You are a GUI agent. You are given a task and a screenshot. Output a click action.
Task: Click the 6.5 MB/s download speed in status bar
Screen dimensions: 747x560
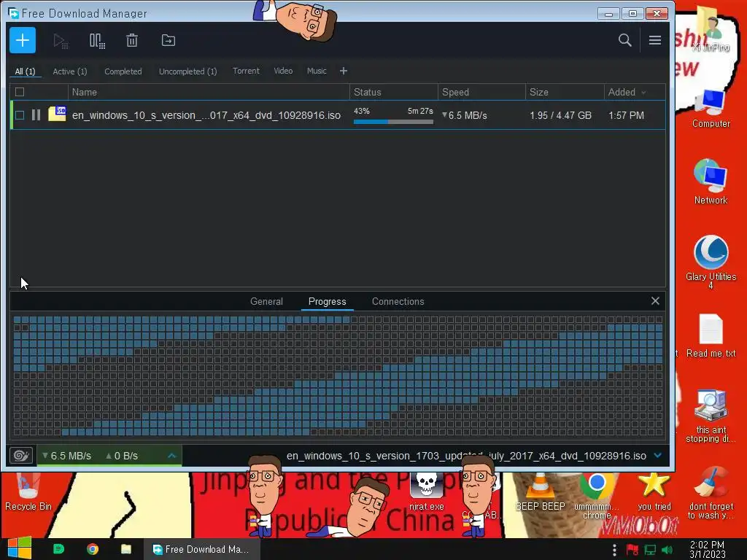[66, 456]
